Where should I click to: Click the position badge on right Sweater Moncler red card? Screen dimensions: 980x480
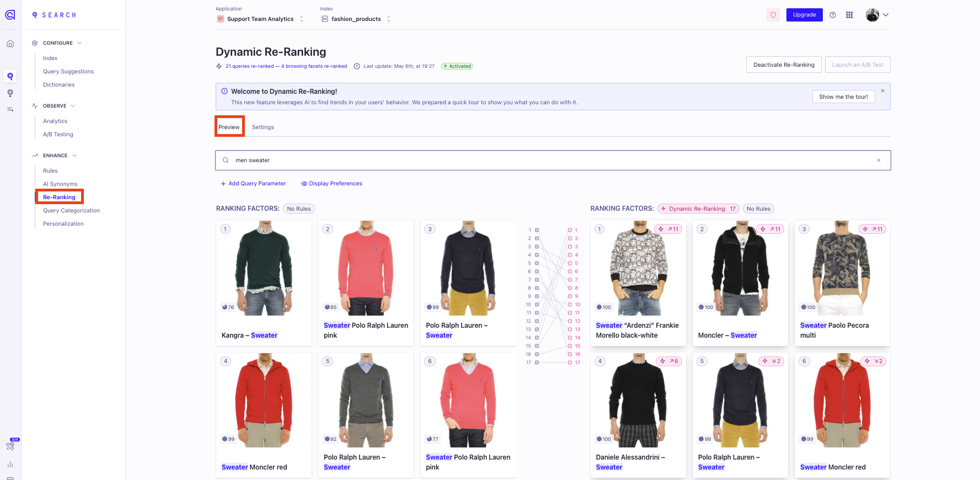[x=804, y=361]
